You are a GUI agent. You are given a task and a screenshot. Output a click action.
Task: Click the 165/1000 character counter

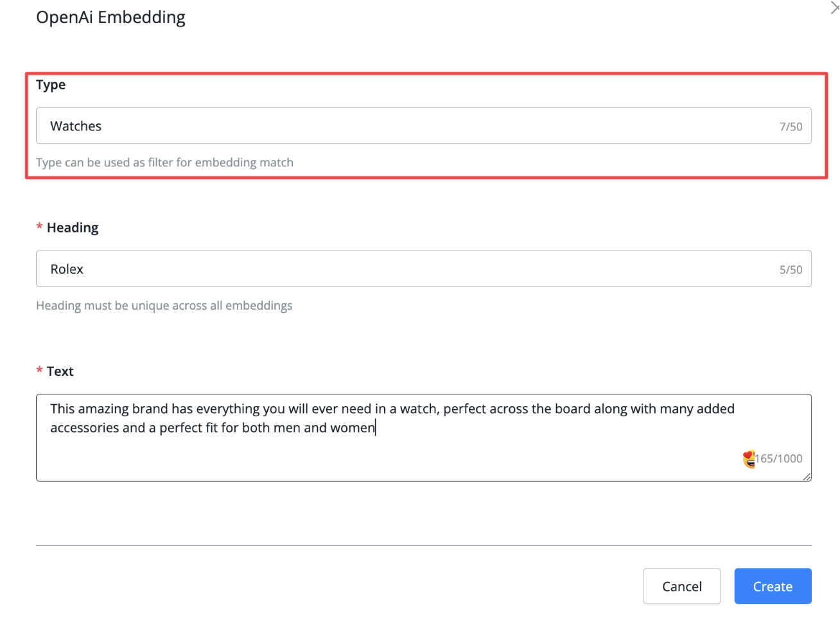coord(779,459)
